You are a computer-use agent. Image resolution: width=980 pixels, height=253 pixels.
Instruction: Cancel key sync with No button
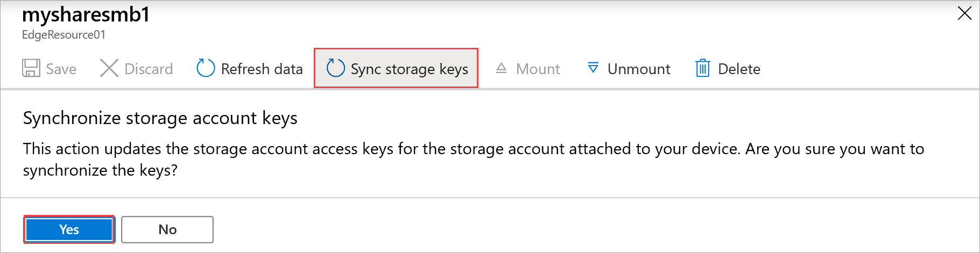tap(167, 229)
